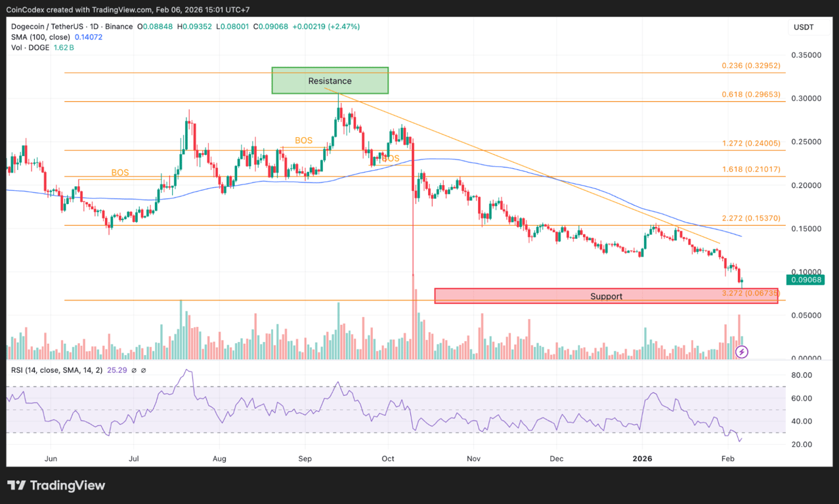
Task: Select the red Support zone label
Action: pyautogui.click(x=605, y=296)
